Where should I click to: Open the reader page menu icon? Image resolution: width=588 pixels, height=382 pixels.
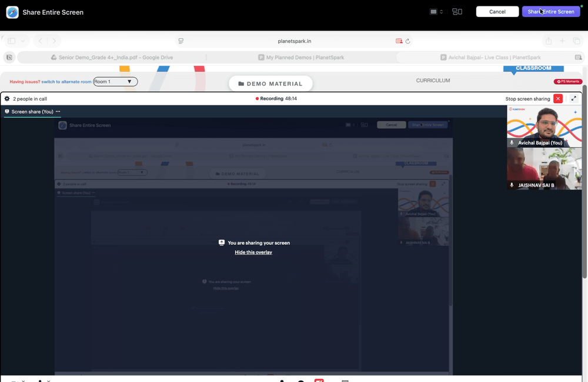pos(181,41)
